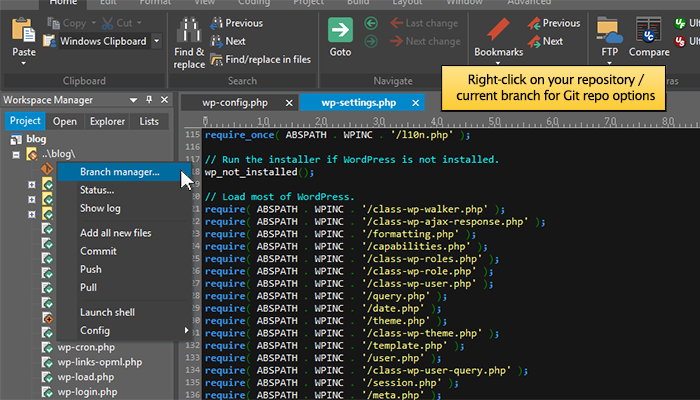Screen dimensions: 700x400
Task: Open Workspace Manager panel menu arrow
Action: tap(133, 100)
